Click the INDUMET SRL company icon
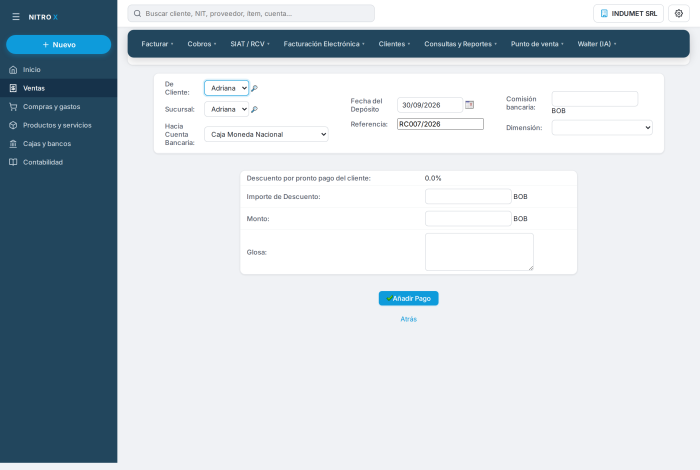 [x=604, y=13]
